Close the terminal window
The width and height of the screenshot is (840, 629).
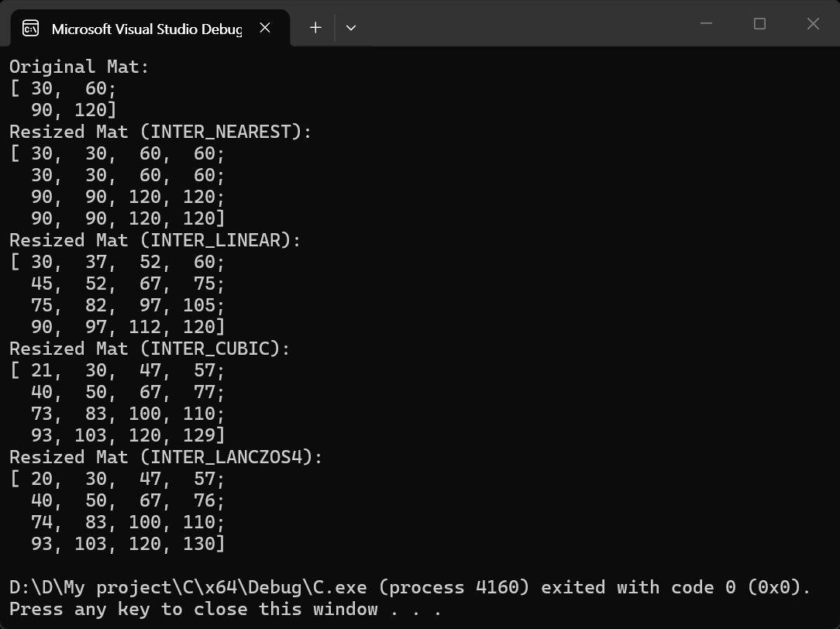(813, 23)
